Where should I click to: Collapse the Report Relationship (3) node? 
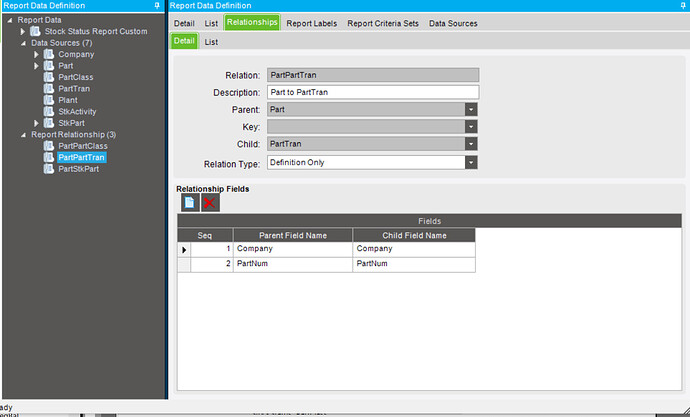click(23, 135)
